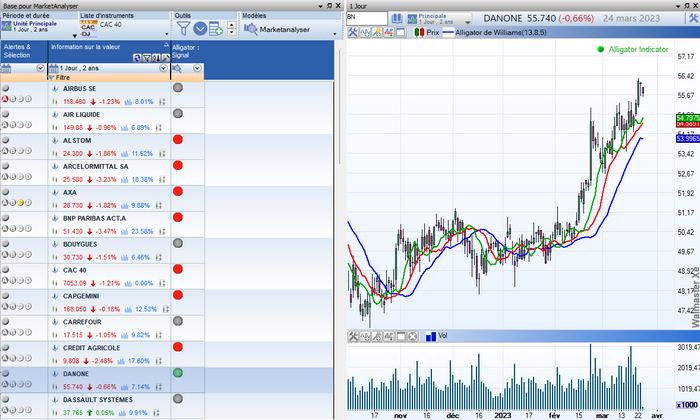Toggle the selection dot for ALSTOM

[x=5, y=140]
